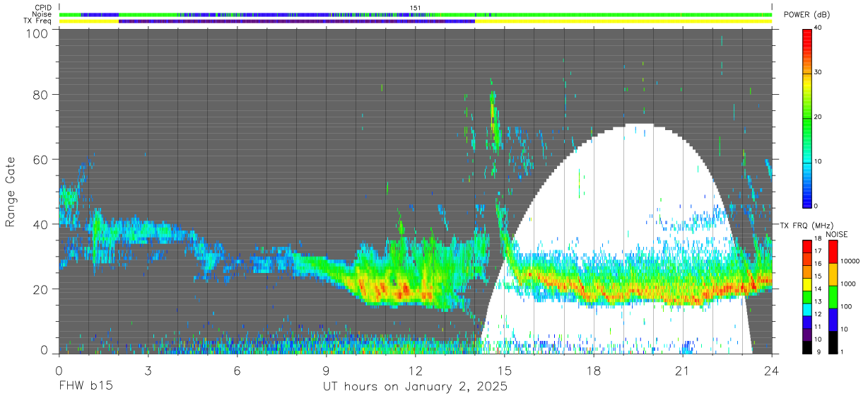Click the 9 hour tick label
868x401 pixels.
coord(326,371)
